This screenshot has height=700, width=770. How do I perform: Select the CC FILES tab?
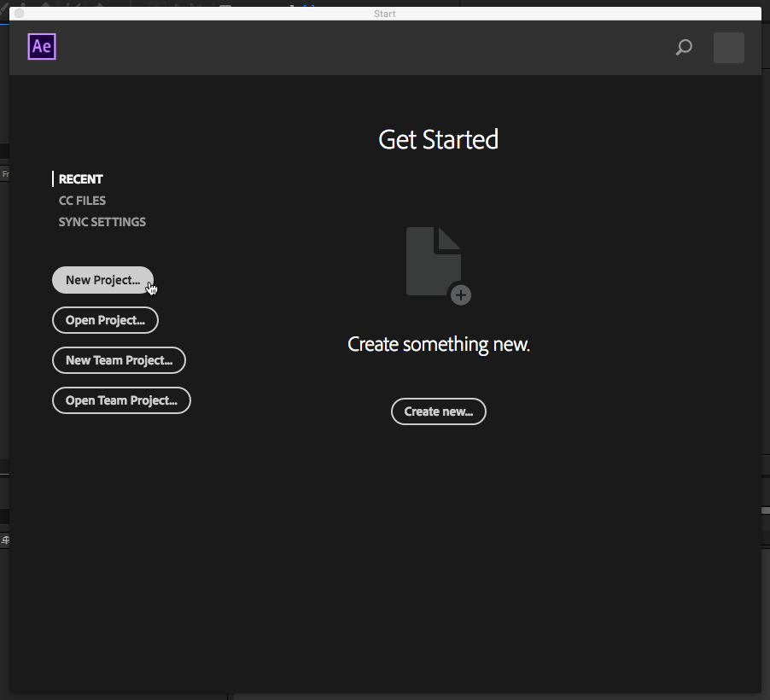82,201
